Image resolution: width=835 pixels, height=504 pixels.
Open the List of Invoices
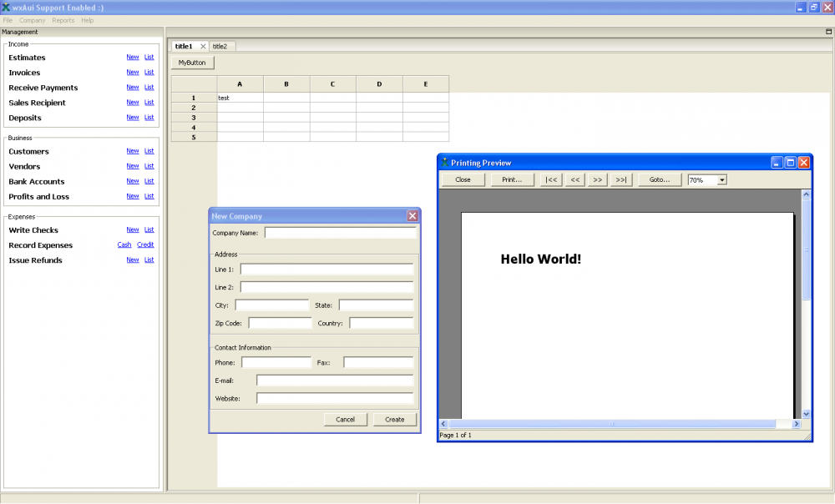click(x=149, y=72)
